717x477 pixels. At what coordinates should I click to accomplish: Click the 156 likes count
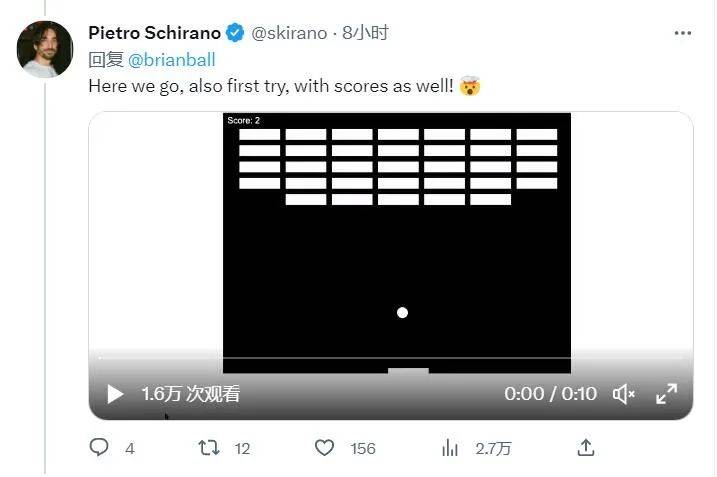[x=362, y=449]
